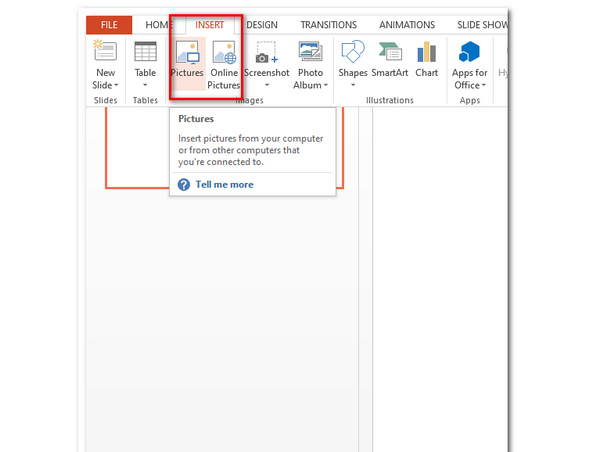The height and width of the screenshot is (452, 600).
Task: Insert a SmartArt graphic
Action: coord(390,59)
